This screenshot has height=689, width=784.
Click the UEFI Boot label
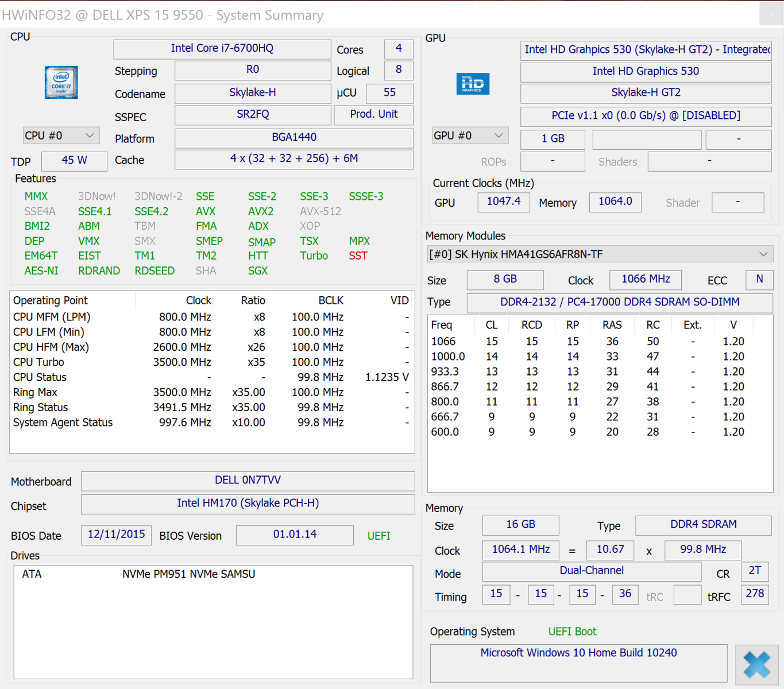pos(572,632)
